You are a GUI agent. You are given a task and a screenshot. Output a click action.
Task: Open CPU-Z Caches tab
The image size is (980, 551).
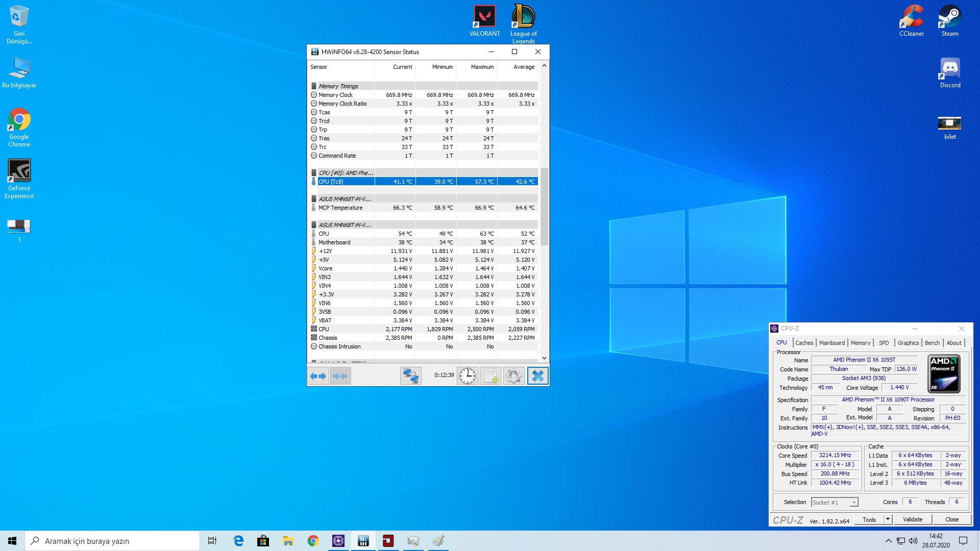pos(804,343)
